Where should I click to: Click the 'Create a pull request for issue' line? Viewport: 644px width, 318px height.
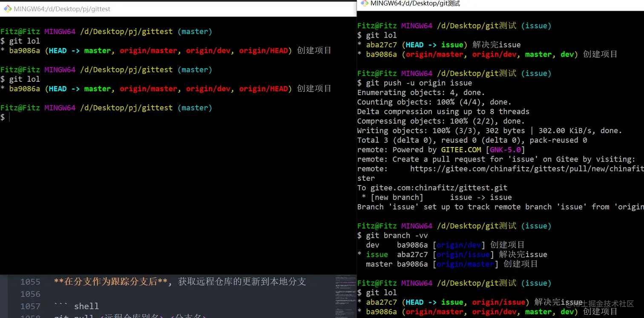pos(496,159)
